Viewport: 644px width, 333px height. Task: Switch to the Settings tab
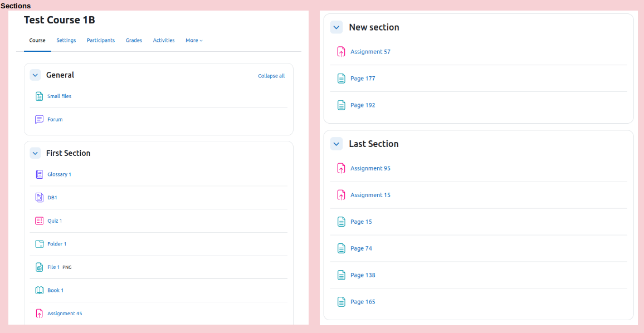coord(66,40)
